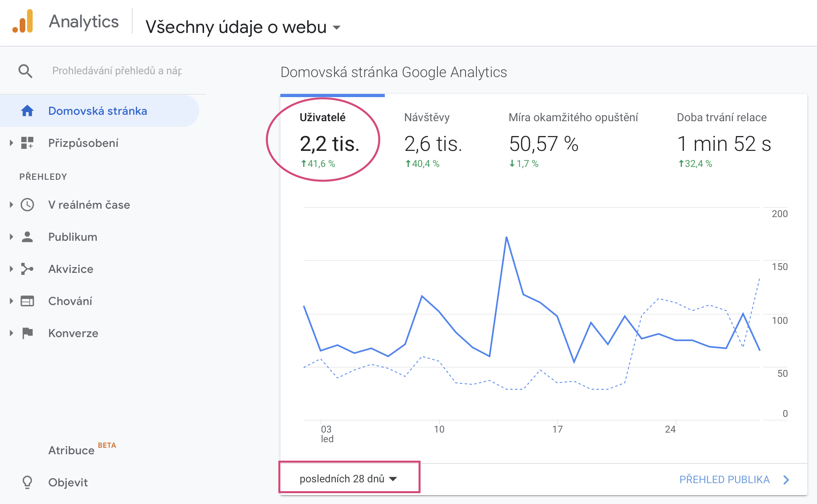Image resolution: width=817 pixels, height=504 pixels.
Task: Click the Přizpůsobení dashboard grid icon
Action: coord(27,143)
